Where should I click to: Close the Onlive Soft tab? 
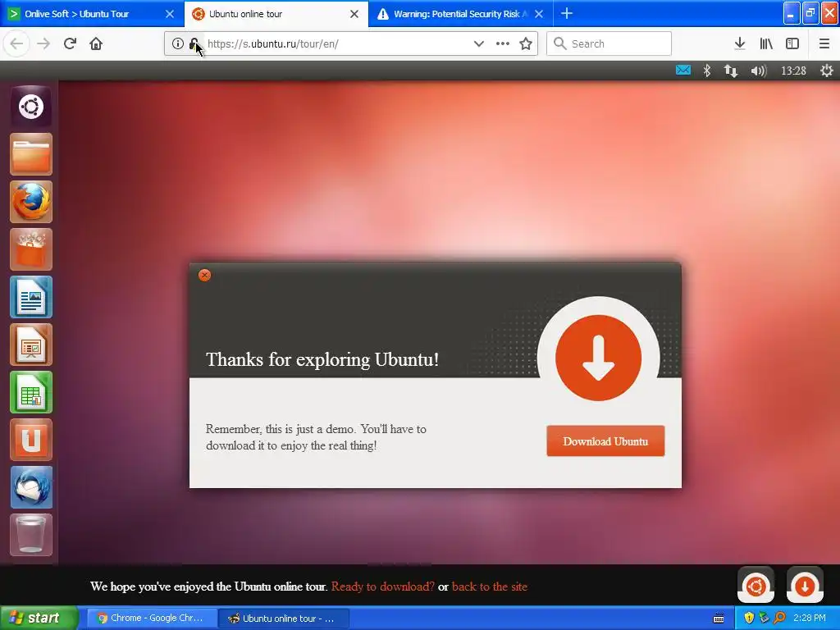[170, 14]
